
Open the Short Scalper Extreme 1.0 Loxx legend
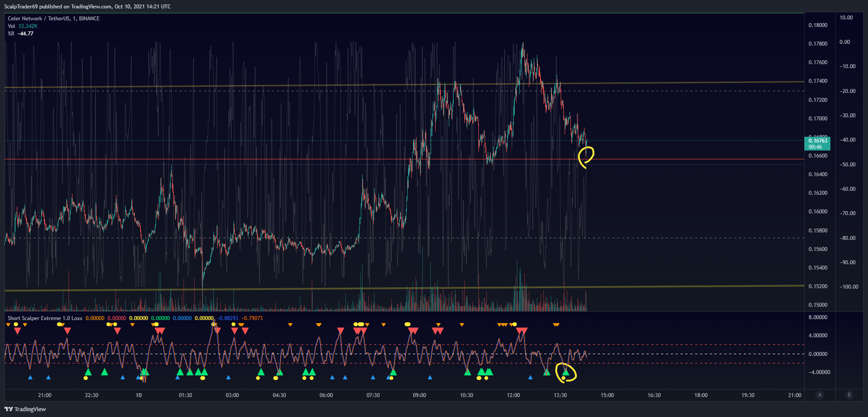45,318
